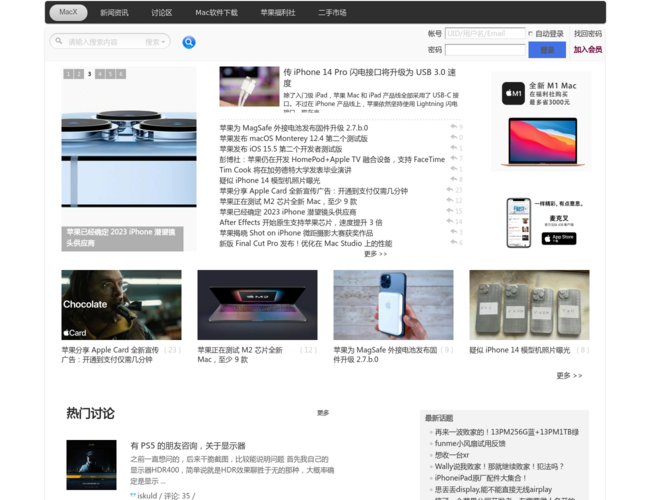Open the PS5 discussion thumbnail

pos(91,465)
